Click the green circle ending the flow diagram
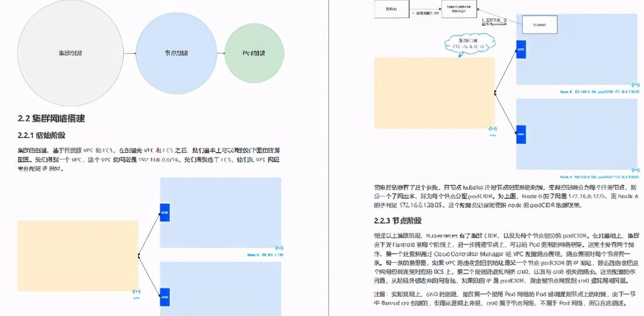 click(x=254, y=53)
